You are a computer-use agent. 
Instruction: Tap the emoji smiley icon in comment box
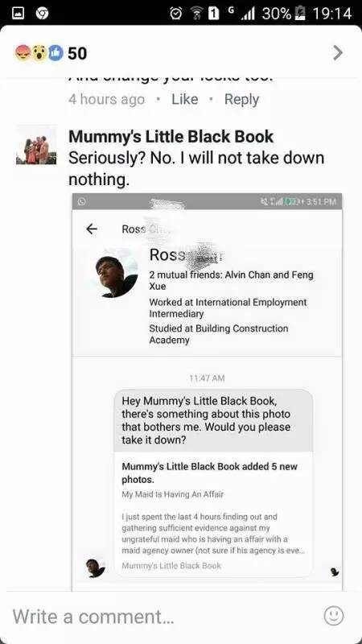tap(333, 616)
